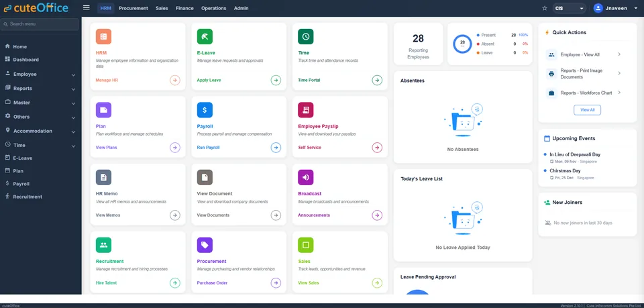Open Employee - View All quick action
Screen dimensions: 644x308
click(584, 54)
